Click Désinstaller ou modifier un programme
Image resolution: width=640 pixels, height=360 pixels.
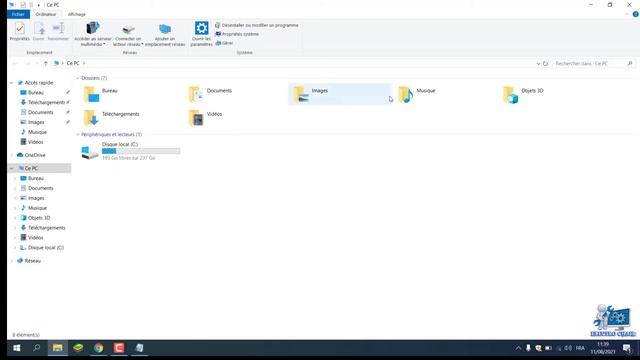point(257,25)
